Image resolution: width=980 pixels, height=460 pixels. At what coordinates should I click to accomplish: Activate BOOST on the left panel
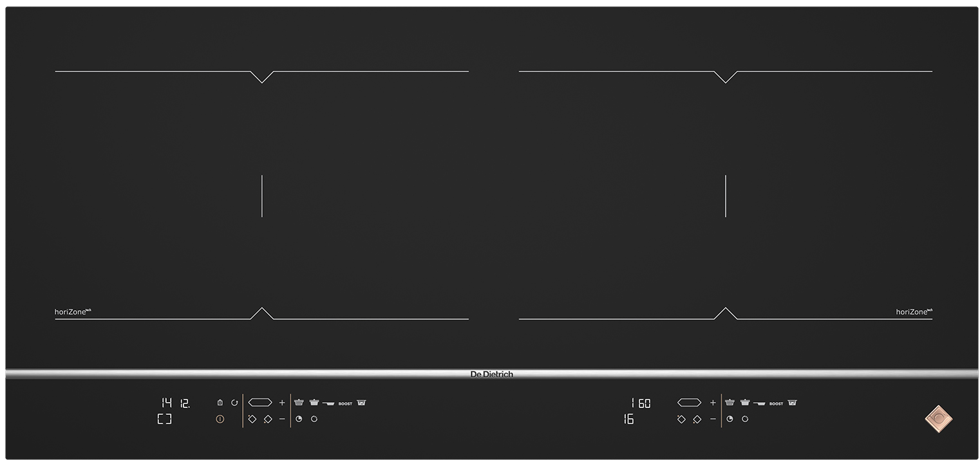(x=345, y=404)
